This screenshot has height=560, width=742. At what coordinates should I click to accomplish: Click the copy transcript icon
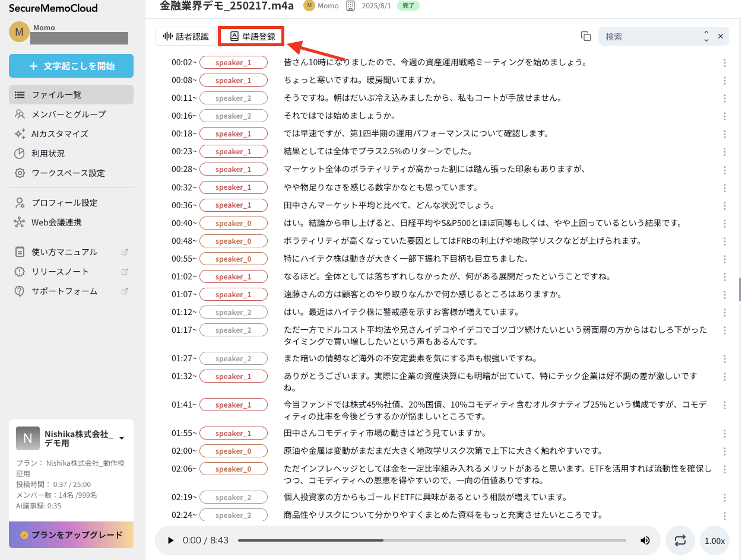[586, 36]
